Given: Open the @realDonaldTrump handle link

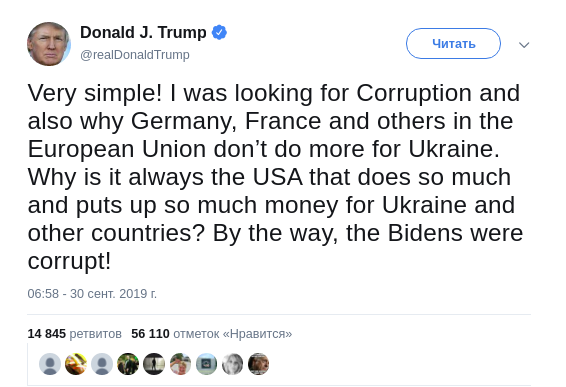Looking at the screenshot, I should coord(135,55).
